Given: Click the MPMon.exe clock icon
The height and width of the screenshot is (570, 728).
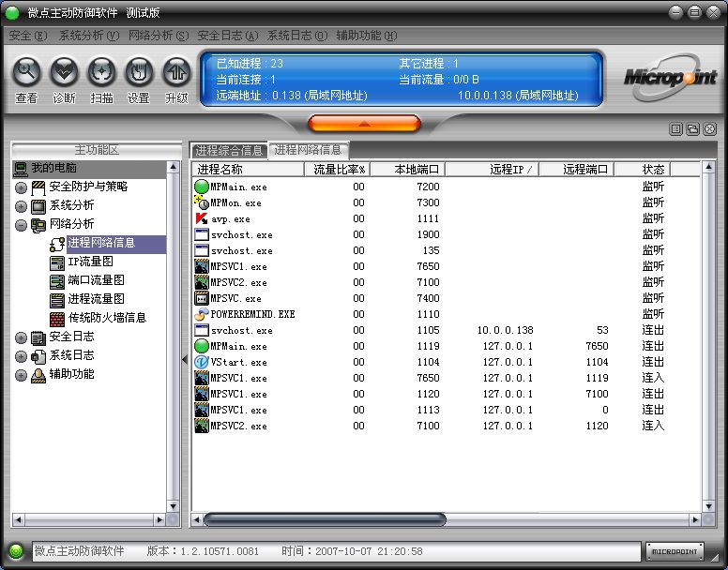Looking at the screenshot, I should pos(202,202).
